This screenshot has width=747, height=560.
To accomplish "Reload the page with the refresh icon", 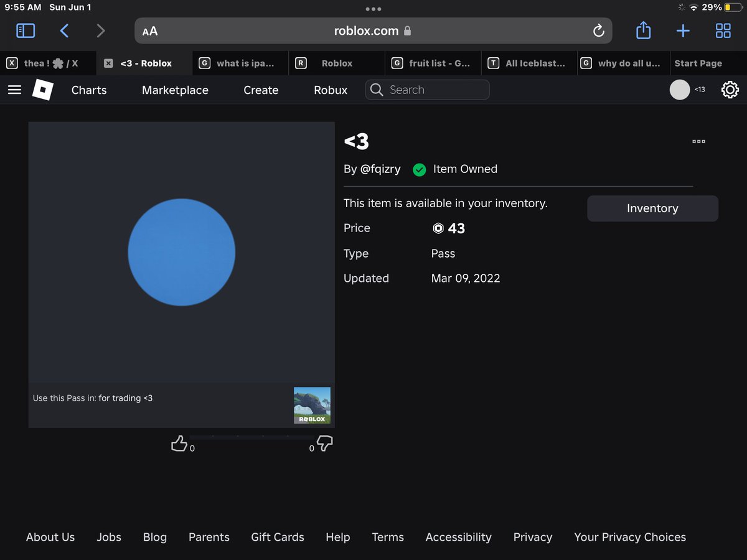I will click(598, 31).
